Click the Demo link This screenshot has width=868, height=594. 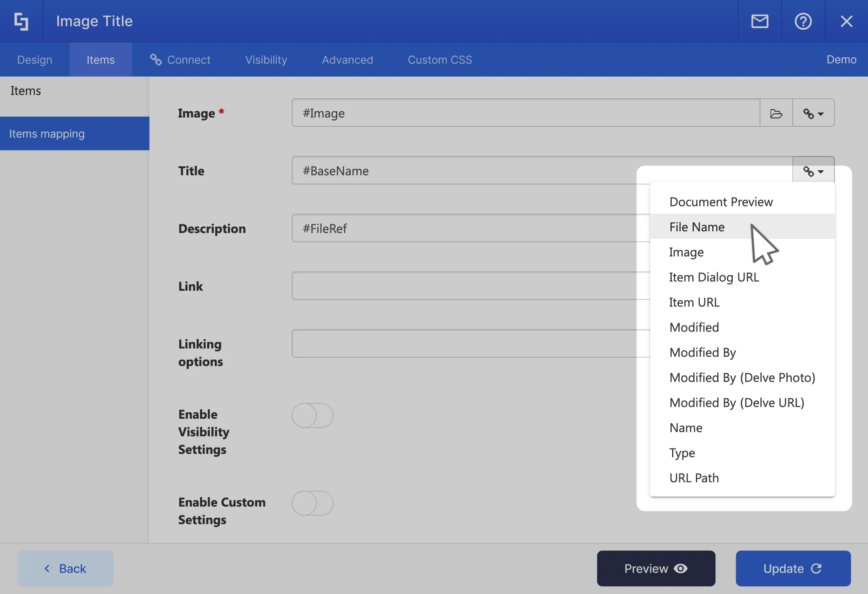[x=841, y=60]
